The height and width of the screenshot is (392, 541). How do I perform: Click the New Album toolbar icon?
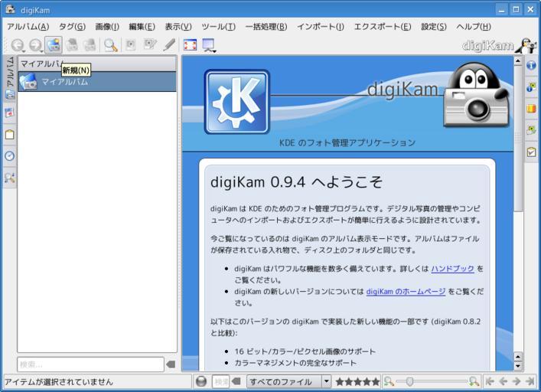pos(53,45)
